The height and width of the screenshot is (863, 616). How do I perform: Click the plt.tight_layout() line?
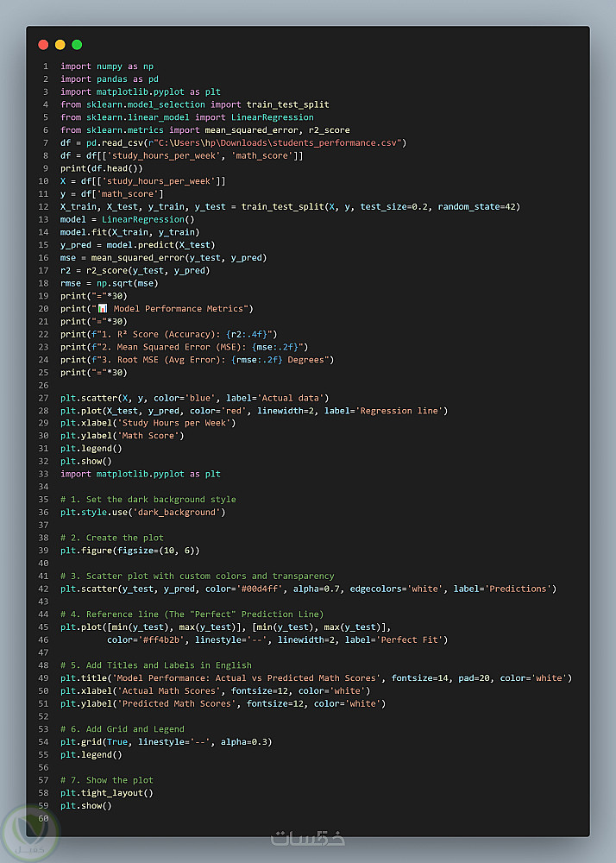[x=106, y=792]
